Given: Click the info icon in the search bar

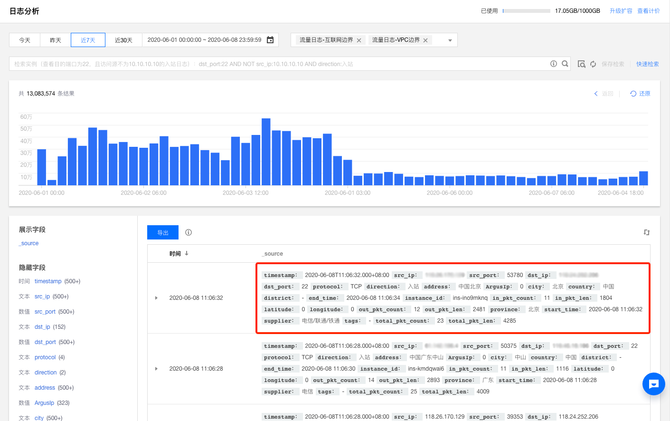Looking at the screenshot, I should 553,64.
